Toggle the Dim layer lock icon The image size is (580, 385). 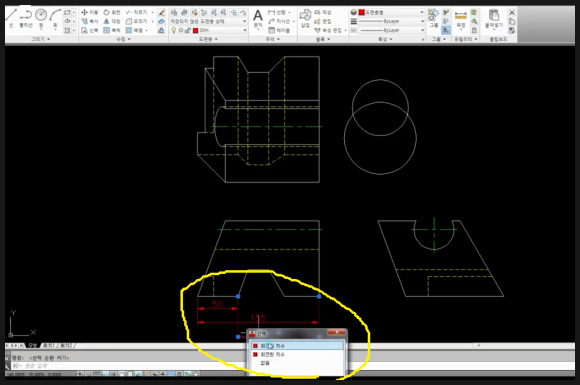pyautogui.click(x=188, y=30)
